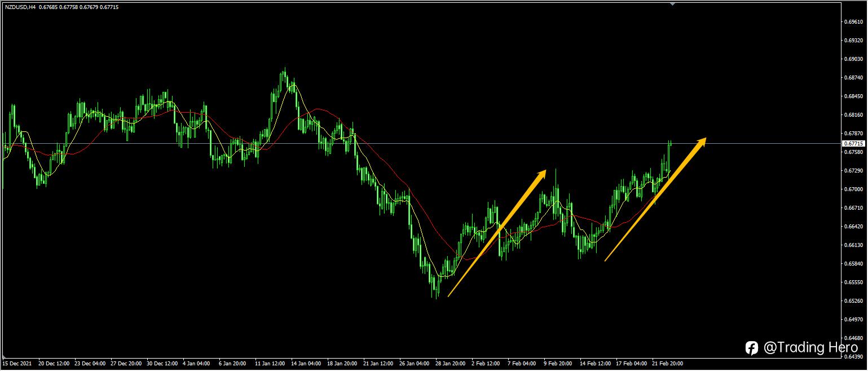Click the 28 Jan 20:00 time label
Image resolution: width=868 pixels, height=371 pixels.
tap(451, 364)
